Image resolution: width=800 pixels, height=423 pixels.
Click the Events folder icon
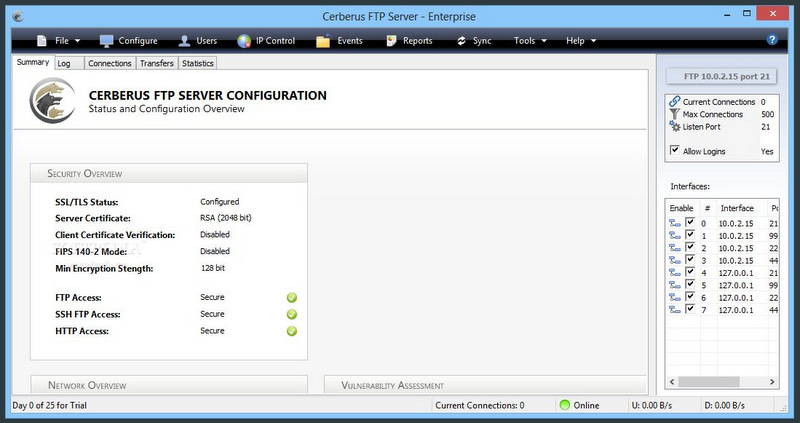point(323,41)
